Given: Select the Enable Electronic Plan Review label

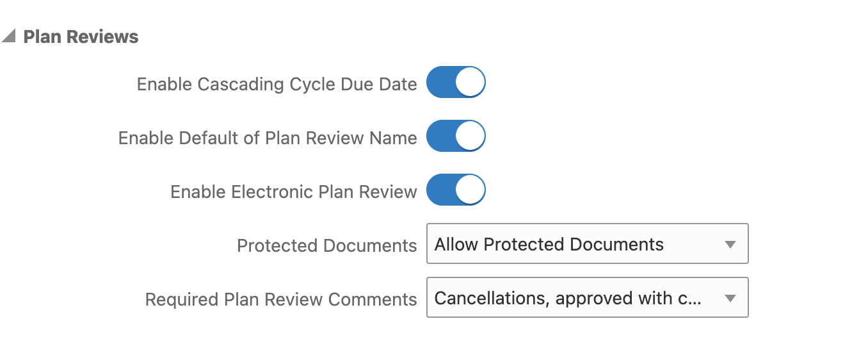Looking at the screenshot, I should [293, 192].
